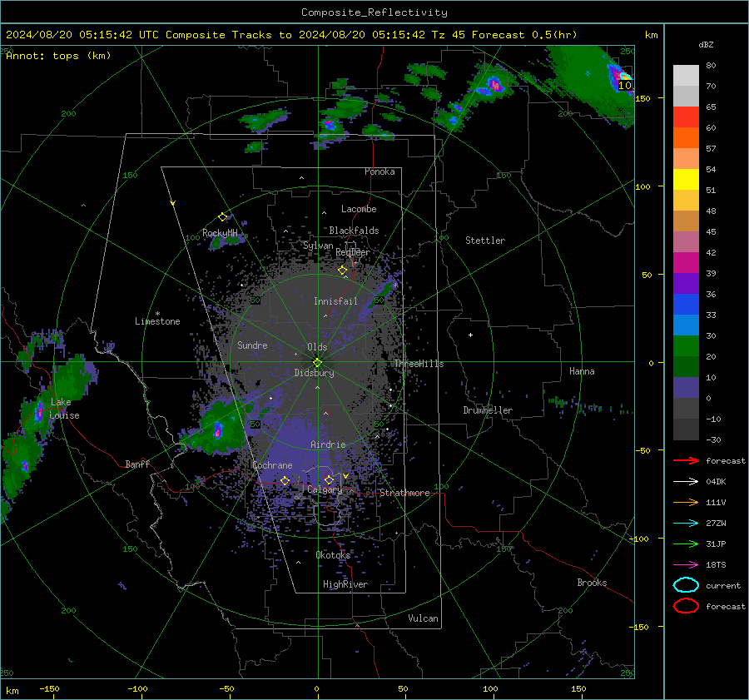Click the Ponoka city label
The height and width of the screenshot is (700, 749).
[x=379, y=171]
